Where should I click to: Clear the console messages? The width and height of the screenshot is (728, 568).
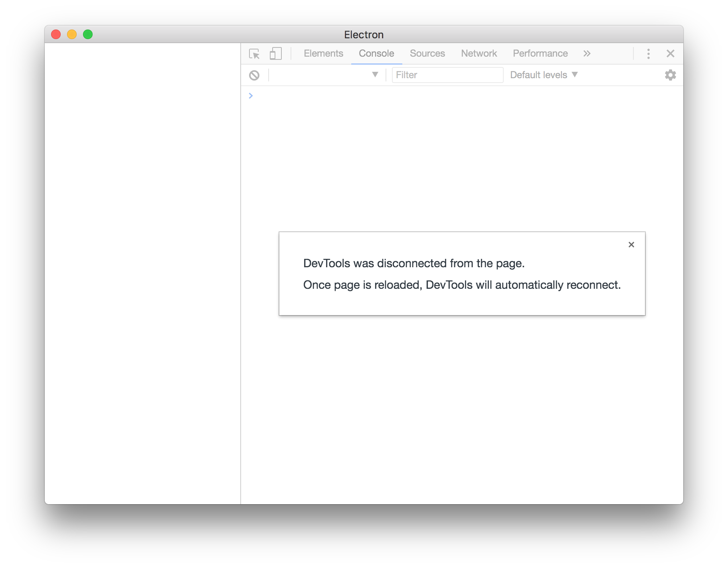coord(254,75)
